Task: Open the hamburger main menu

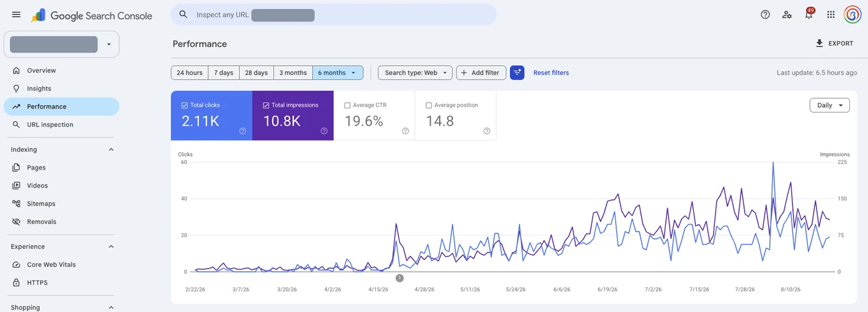Action: click(16, 15)
